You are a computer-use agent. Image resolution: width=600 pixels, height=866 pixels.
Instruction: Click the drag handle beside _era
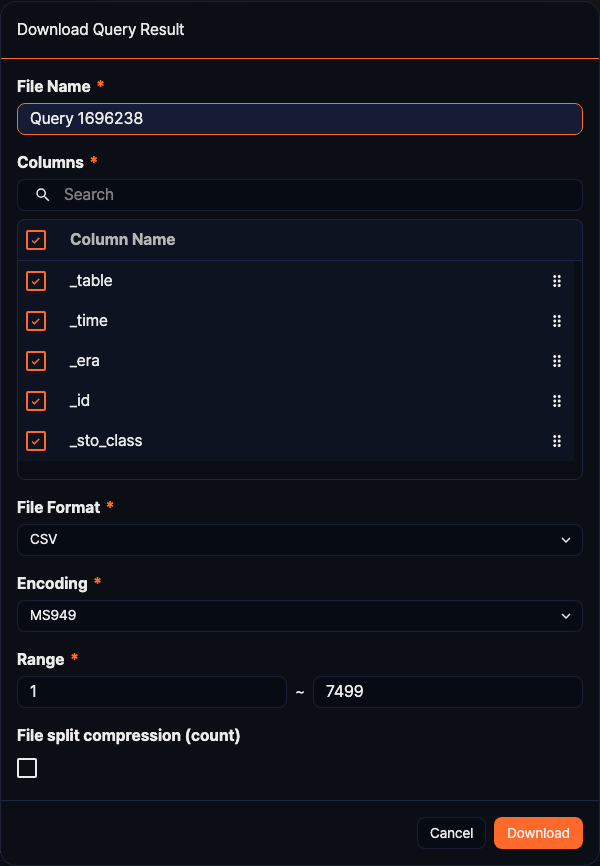[557, 361]
